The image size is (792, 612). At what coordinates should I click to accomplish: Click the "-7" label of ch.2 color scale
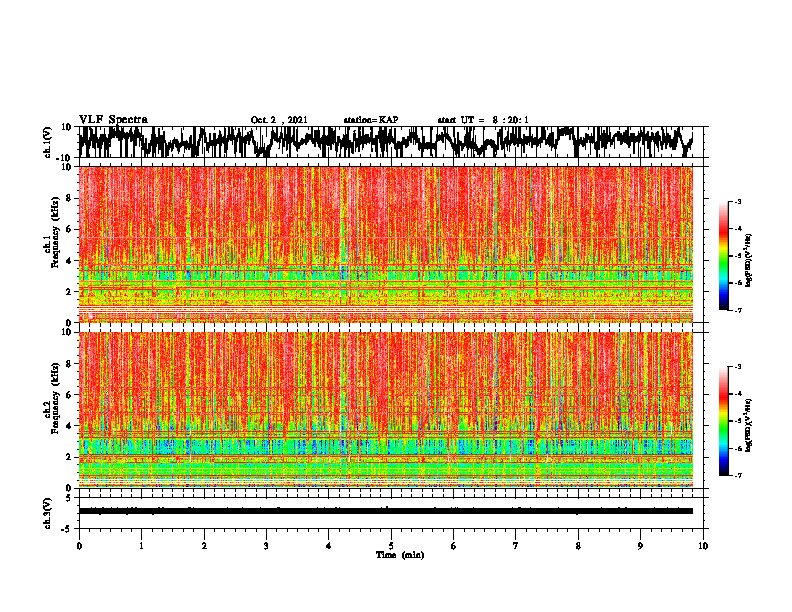click(x=737, y=475)
